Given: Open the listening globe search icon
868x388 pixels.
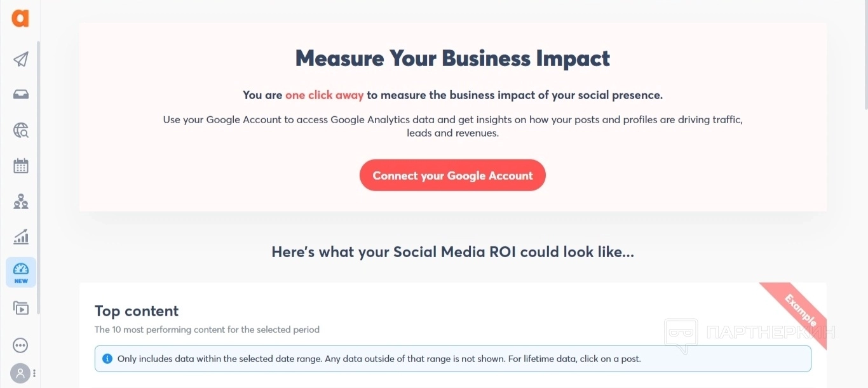Looking at the screenshot, I should 21,131.
